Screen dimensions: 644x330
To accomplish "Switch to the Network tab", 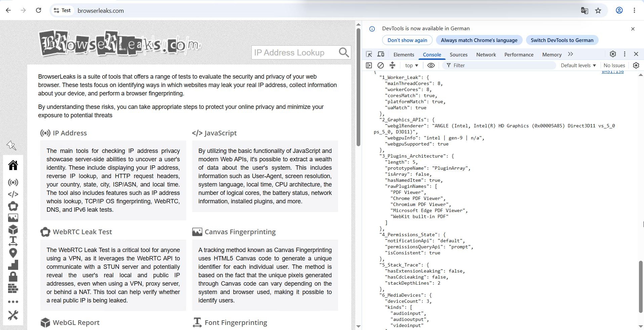I will point(486,55).
